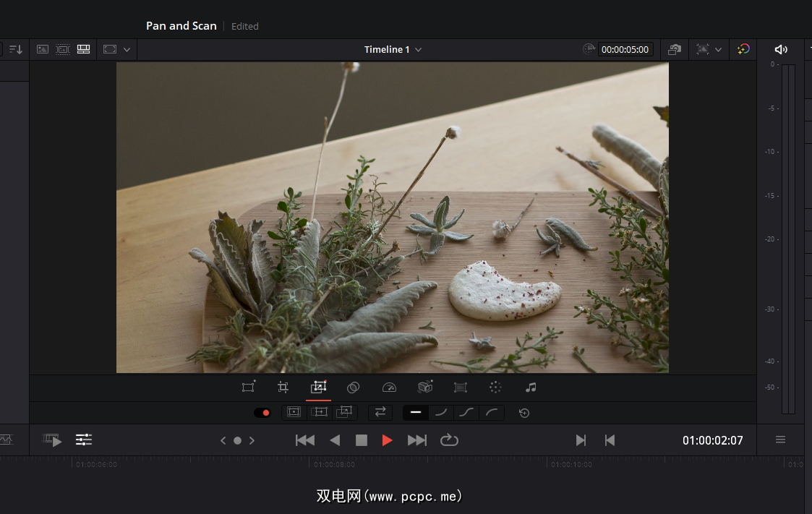The width and height of the screenshot is (812, 514).
Task: Switch to the Dynamic Zoom tab
Action: click(x=318, y=387)
